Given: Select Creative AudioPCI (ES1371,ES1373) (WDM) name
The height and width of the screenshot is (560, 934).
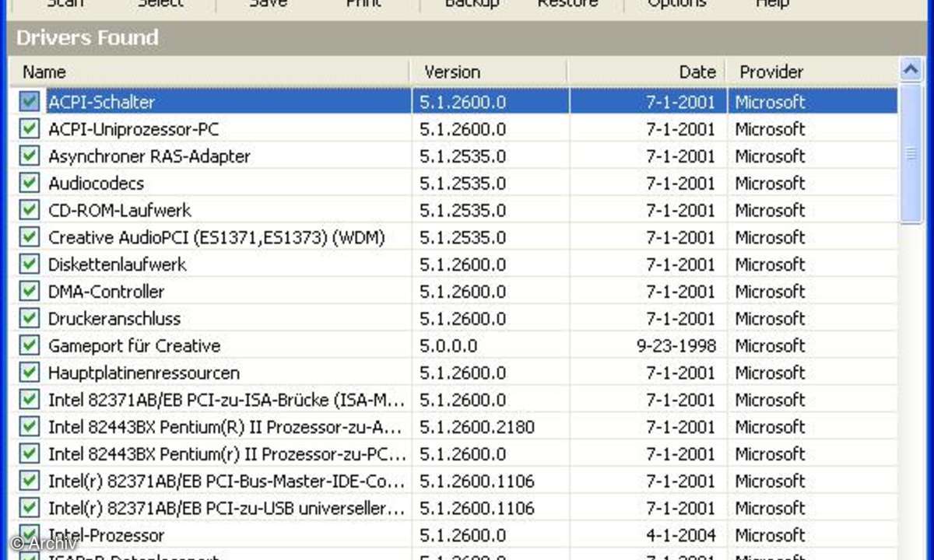Looking at the screenshot, I should [x=217, y=237].
